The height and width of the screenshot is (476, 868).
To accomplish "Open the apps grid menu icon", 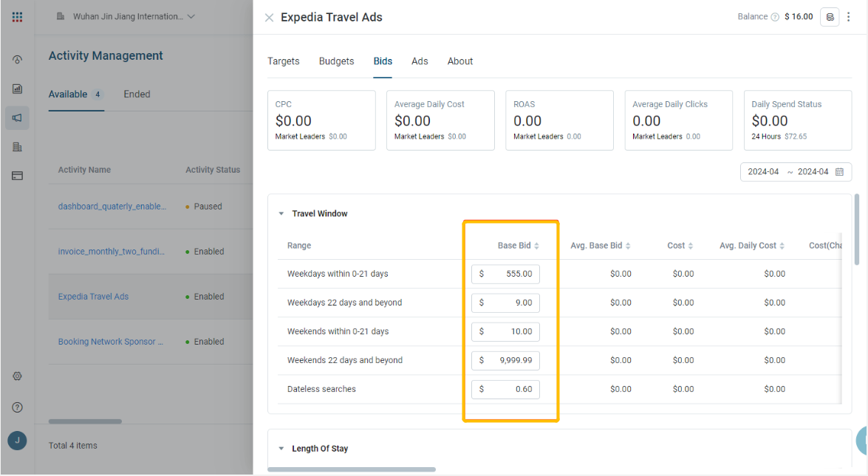I will (17, 17).
